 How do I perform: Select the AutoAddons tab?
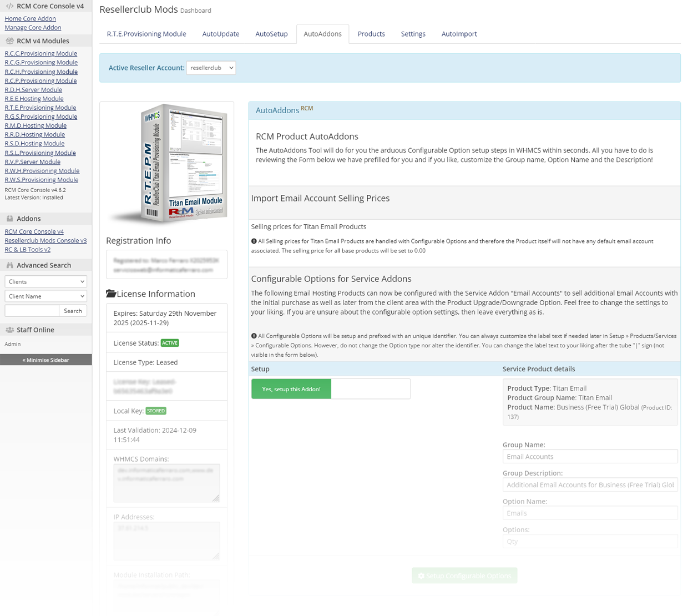click(x=322, y=34)
